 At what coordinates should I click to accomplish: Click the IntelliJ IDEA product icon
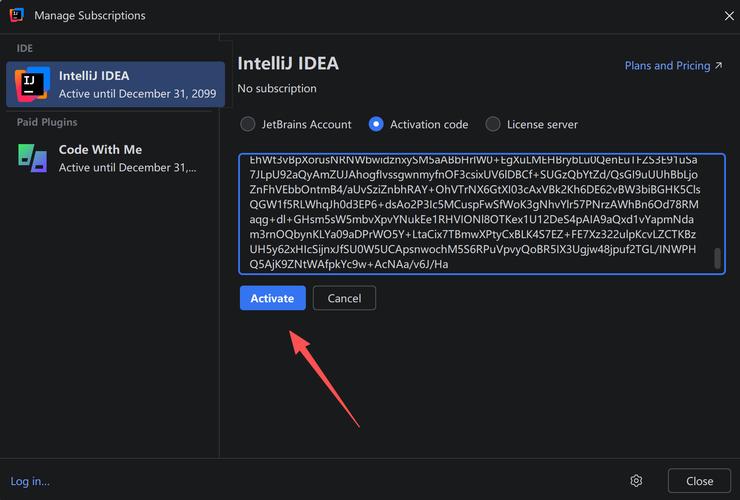(33, 84)
